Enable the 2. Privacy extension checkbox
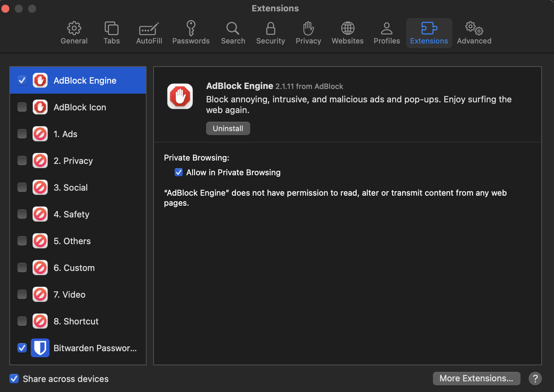554x392 pixels. click(22, 161)
